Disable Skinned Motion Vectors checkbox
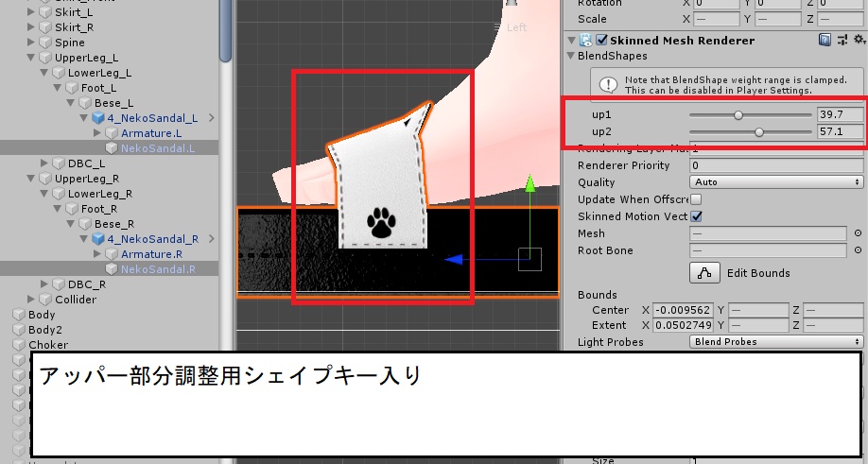868x464 pixels. pos(697,216)
